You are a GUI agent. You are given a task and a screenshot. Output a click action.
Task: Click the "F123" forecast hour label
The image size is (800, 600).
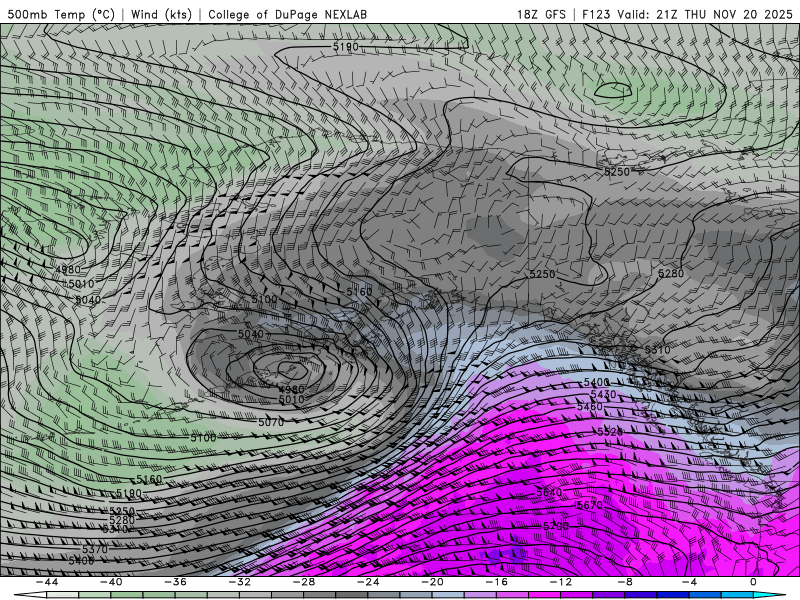coord(596,14)
